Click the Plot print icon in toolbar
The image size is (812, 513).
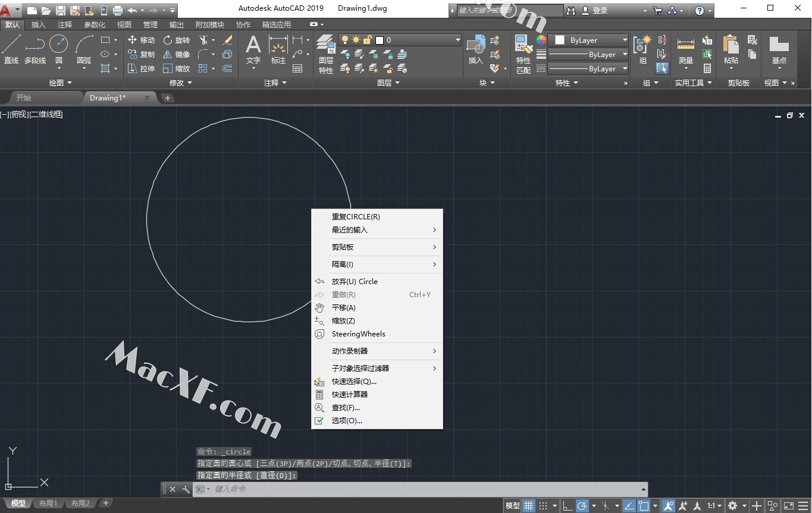coord(117,10)
